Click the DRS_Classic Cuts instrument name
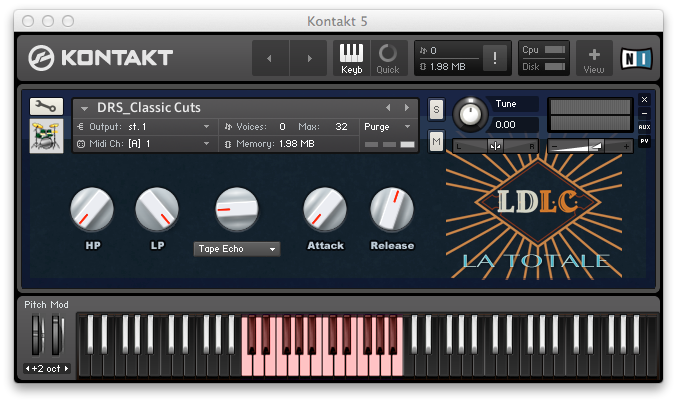The image size is (677, 403). tap(149, 108)
